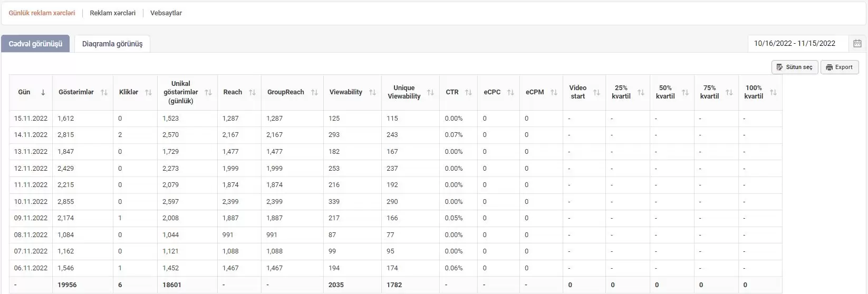
Task: Click impressions value 1,612
Action: 66,119
